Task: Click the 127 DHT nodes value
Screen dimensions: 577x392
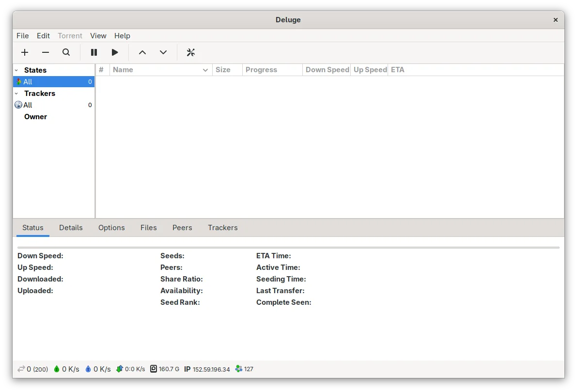Action: [249, 369]
